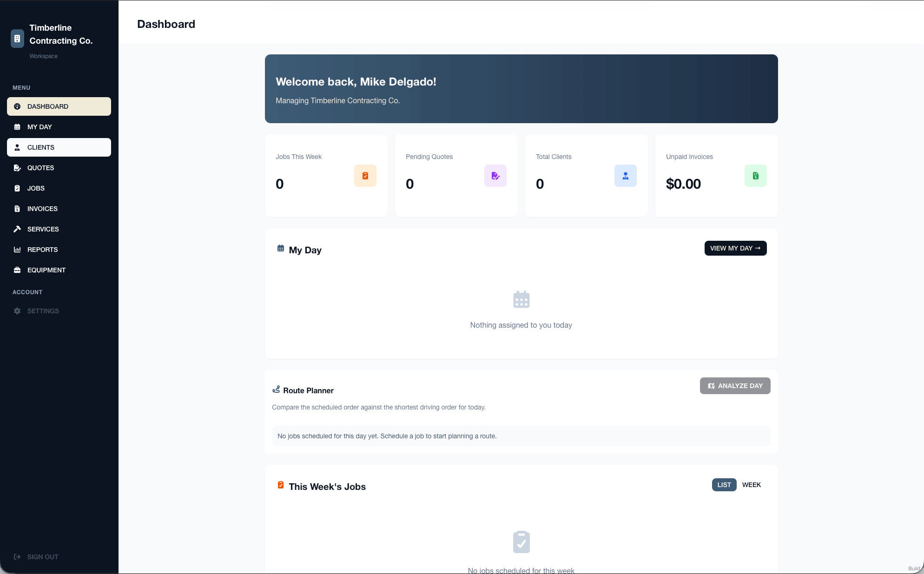Screen dimensions: 924x574
Task: Click the gear icon next to Settings
Action: click(x=17, y=311)
